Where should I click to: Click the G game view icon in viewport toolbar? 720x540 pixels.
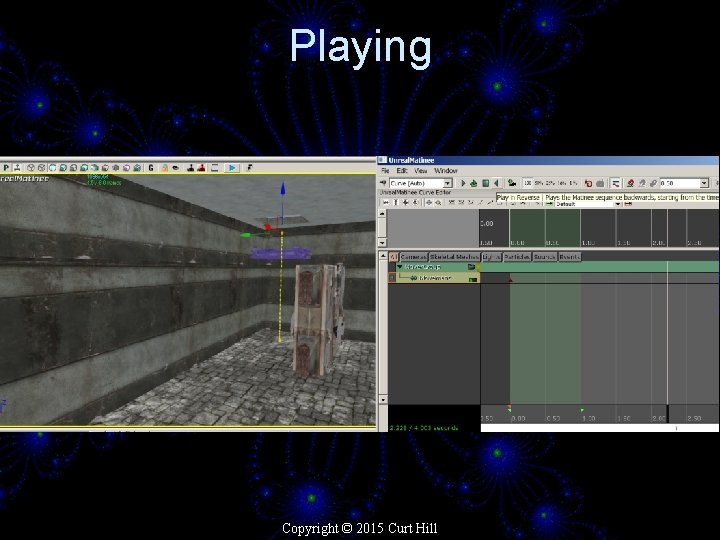click(151, 168)
